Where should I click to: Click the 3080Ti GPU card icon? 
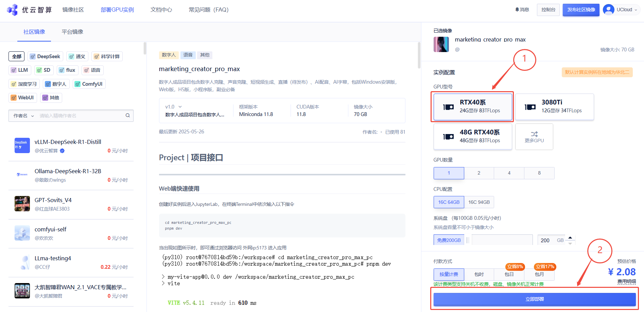530,107
